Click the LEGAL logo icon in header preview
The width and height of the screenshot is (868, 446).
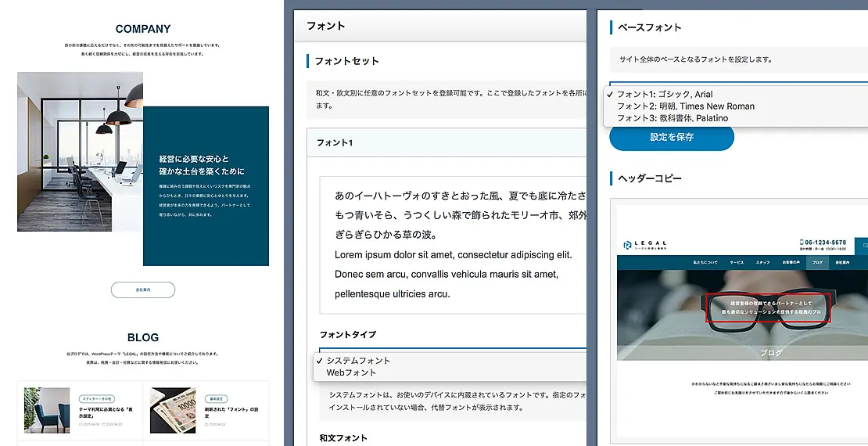(x=628, y=244)
